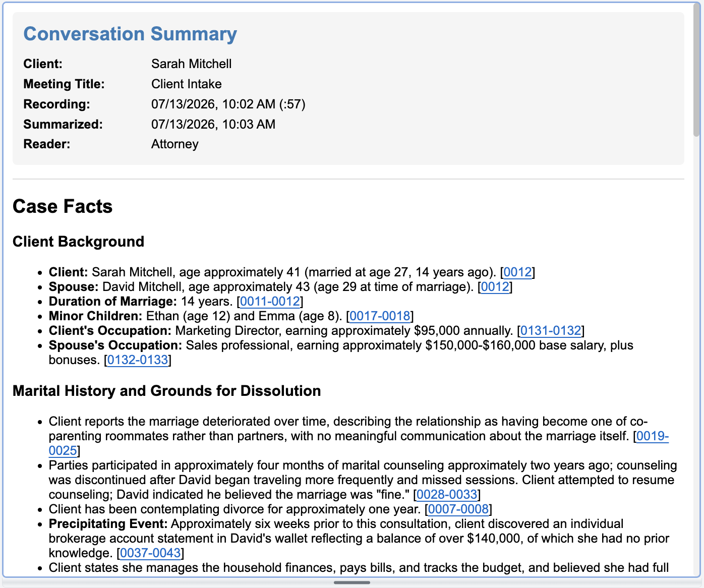704x588 pixels.
Task: Click the Spouse's Occupation bold label
Action: (115, 345)
